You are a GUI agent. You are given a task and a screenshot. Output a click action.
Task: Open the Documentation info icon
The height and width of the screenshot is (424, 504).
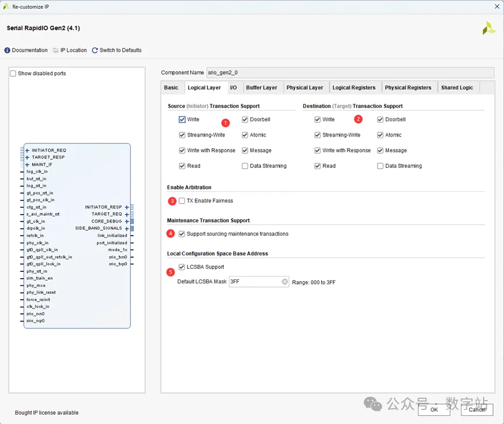pyautogui.click(x=7, y=51)
